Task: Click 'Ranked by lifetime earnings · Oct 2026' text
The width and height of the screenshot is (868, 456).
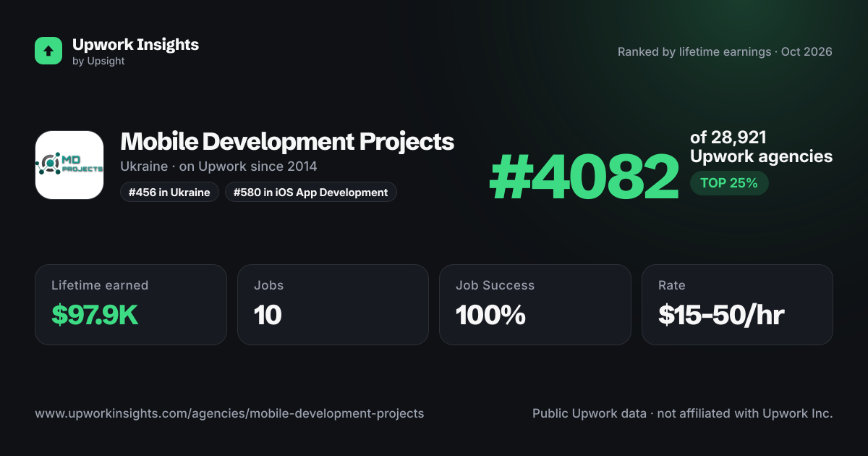Action: 725,51
